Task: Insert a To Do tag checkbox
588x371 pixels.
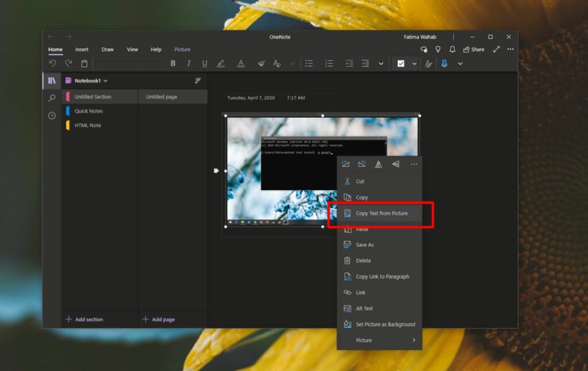Action: click(402, 63)
